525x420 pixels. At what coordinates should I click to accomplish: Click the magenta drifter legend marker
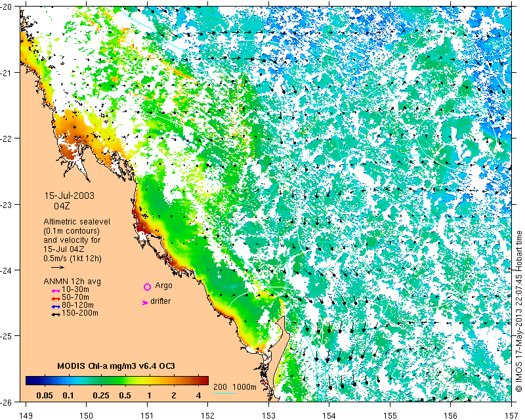[145, 303]
